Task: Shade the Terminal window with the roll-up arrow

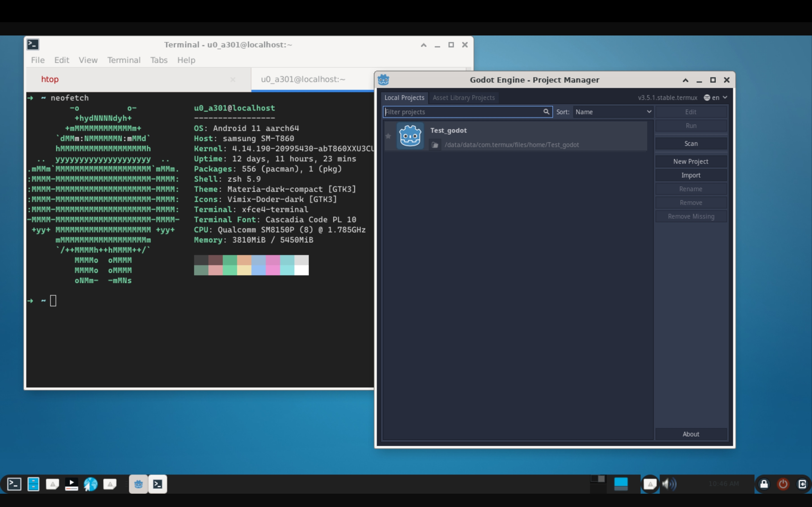Action: (423, 45)
